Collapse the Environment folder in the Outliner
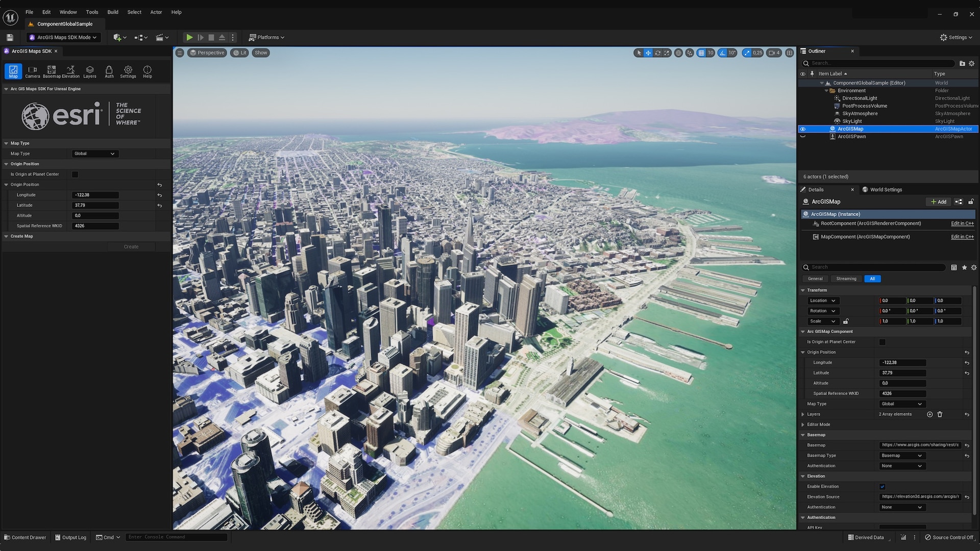The width and height of the screenshot is (980, 551). (826, 90)
